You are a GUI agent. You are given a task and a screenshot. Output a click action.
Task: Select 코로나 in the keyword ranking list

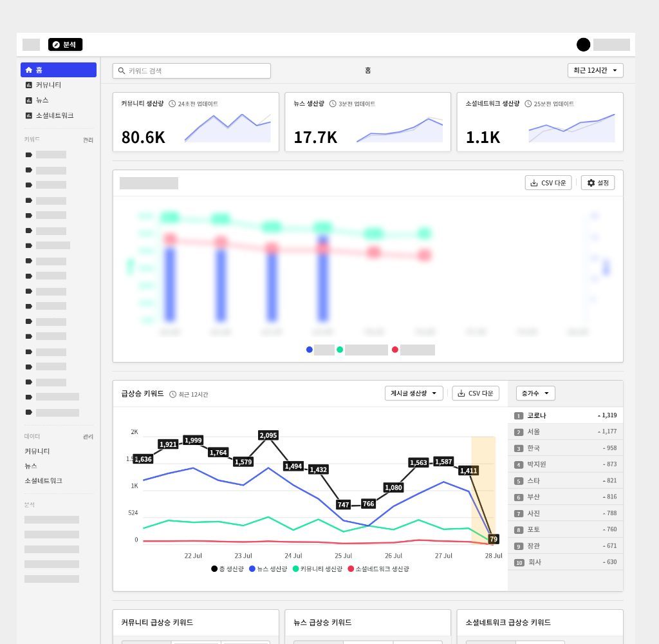click(x=536, y=415)
